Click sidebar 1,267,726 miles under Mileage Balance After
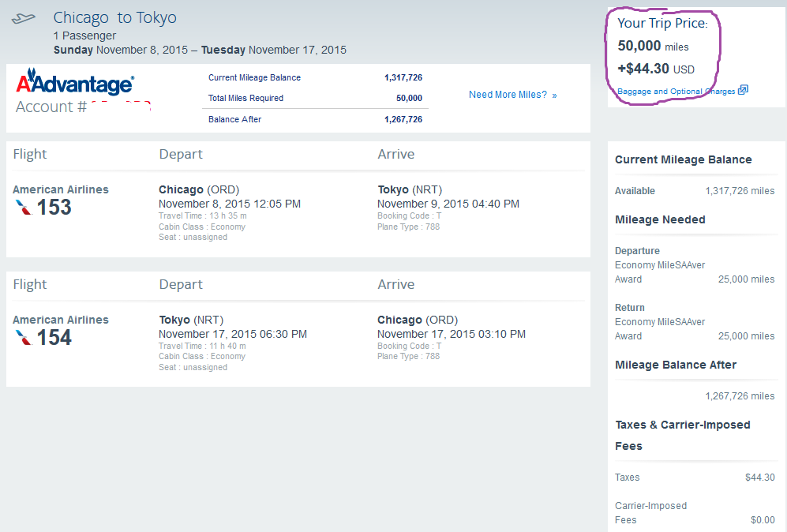The width and height of the screenshot is (787, 532). click(x=740, y=396)
